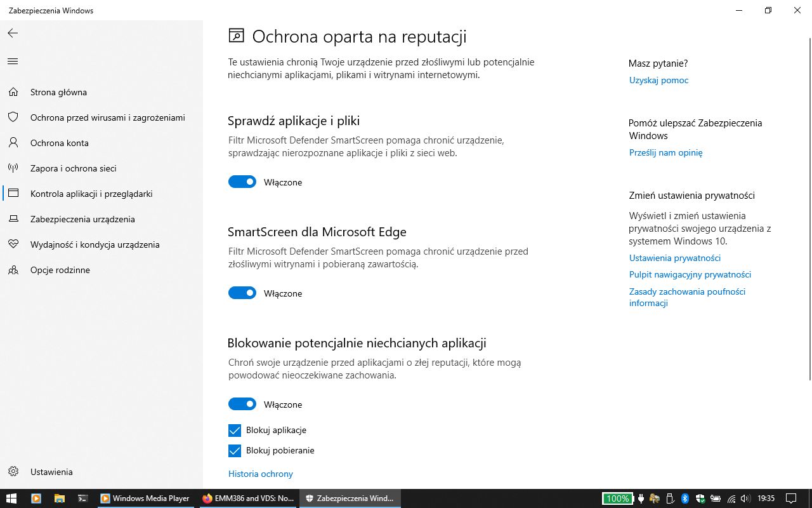Click the keys tray icon
The width and height of the screenshot is (812, 508).
655,498
